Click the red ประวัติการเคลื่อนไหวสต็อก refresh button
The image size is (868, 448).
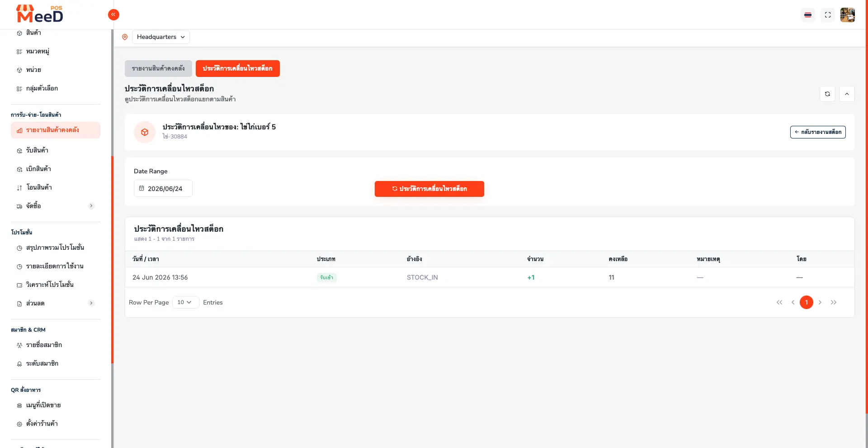click(x=429, y=189)
